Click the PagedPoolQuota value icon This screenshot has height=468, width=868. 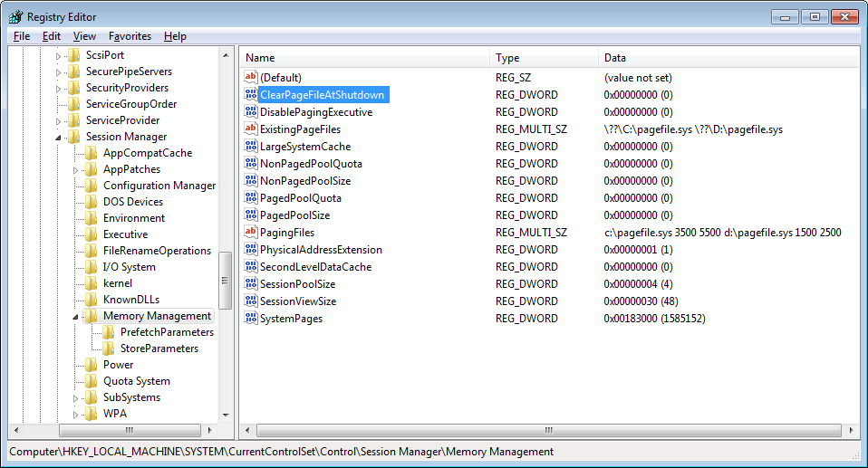point(251,197)
